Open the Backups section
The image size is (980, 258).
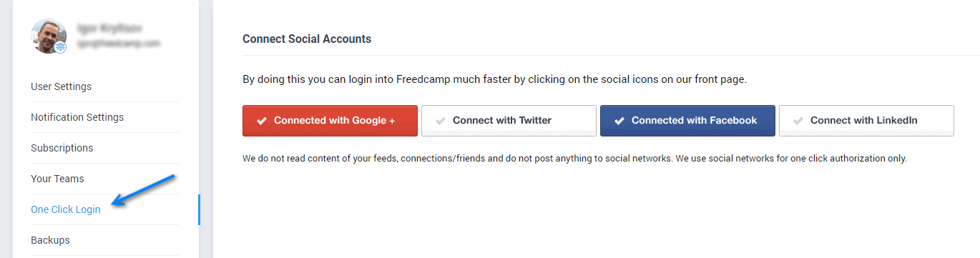(50, 240)
